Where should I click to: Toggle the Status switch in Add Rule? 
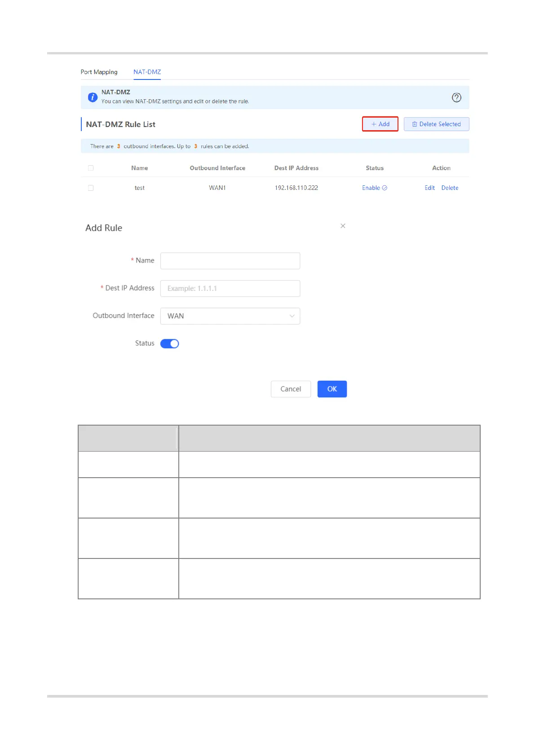point(170,344)
